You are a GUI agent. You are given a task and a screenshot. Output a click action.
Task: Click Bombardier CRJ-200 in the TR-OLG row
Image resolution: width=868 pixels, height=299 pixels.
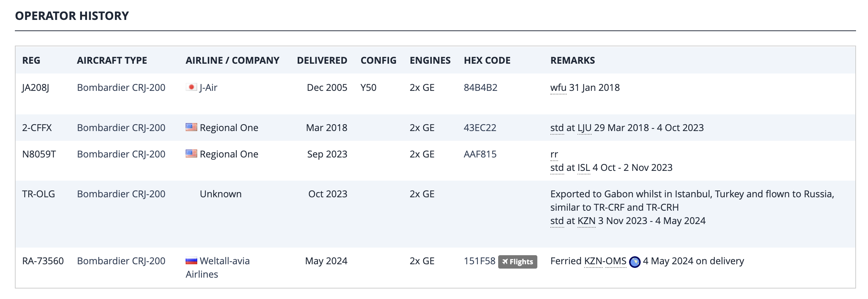pos(121,194)
